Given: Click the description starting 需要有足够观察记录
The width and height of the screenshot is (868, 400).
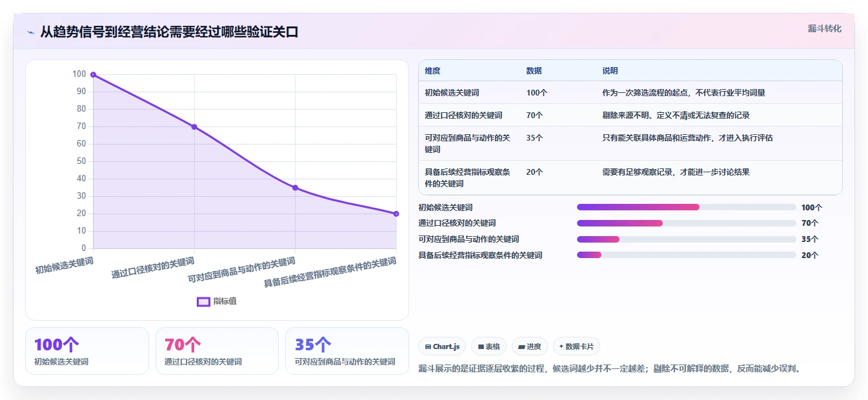Looking at the screenshot, I should coord(676,172).
